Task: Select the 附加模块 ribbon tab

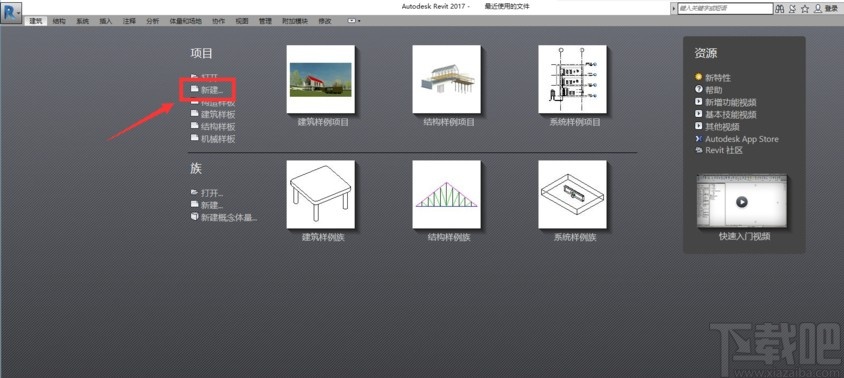Action: 295,21
